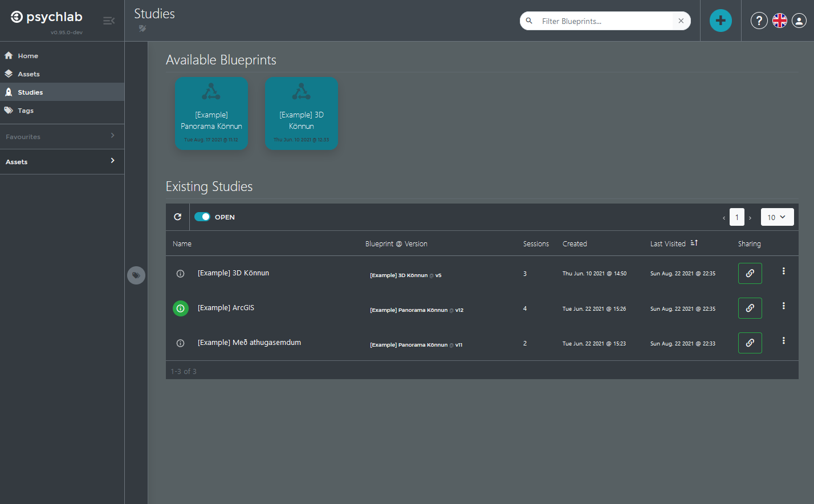The width and height of the screenshot is (814, 504).
Task: Select the [Example] Panorama Könnun blueprint card
Action: pos(211,114)
